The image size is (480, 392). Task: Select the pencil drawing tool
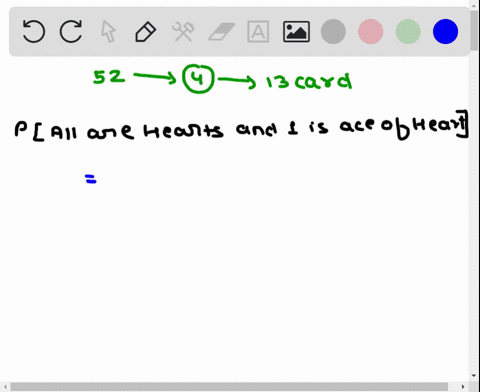[x=145, y=32]
